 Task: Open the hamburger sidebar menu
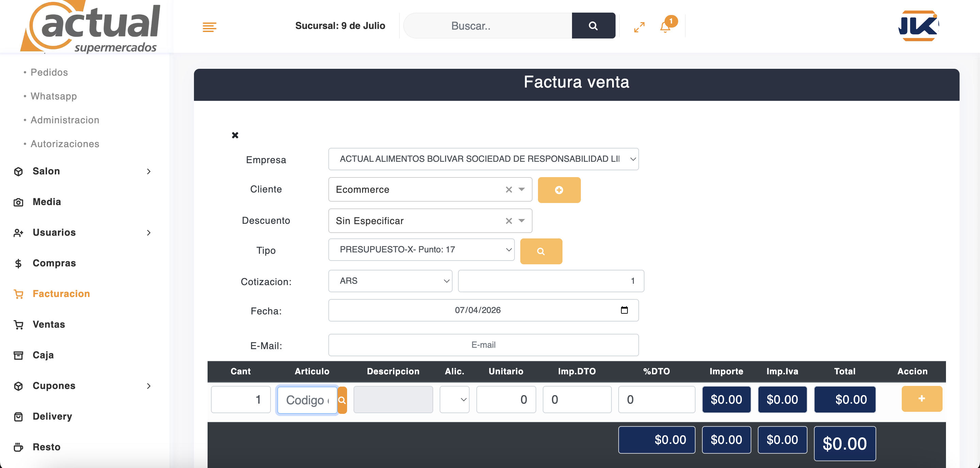click(x=209, y=26)
